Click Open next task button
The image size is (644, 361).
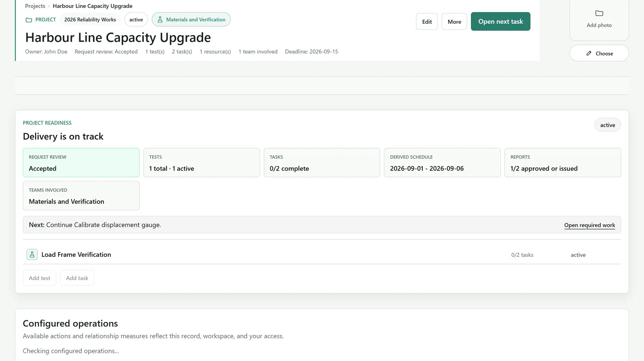point(501,22)
